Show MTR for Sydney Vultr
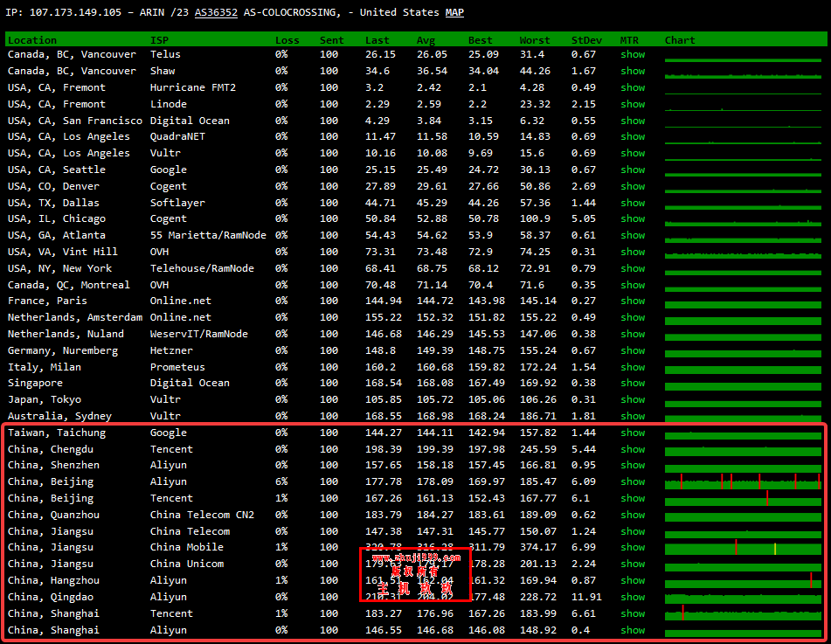This screenshot has width=831, height=644. coord(633,416)
